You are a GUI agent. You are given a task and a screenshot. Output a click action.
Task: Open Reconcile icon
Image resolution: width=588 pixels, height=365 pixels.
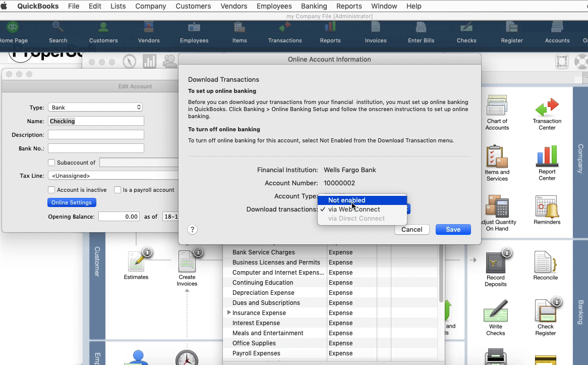pos(545,266)
